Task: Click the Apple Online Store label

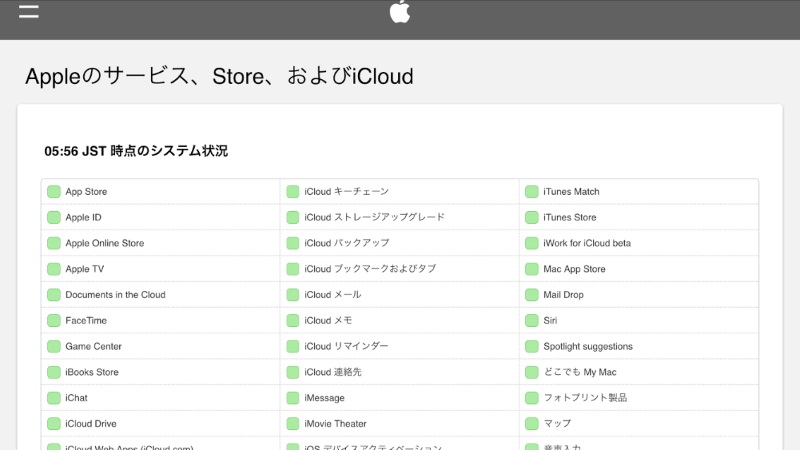Action: [105, 243]
